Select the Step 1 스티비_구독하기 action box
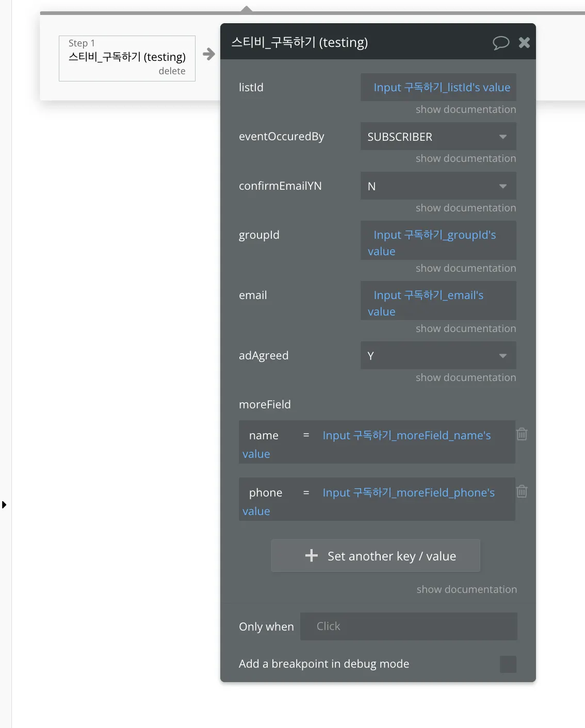Viewport: 585px width, 728px height. click(127, 57)
